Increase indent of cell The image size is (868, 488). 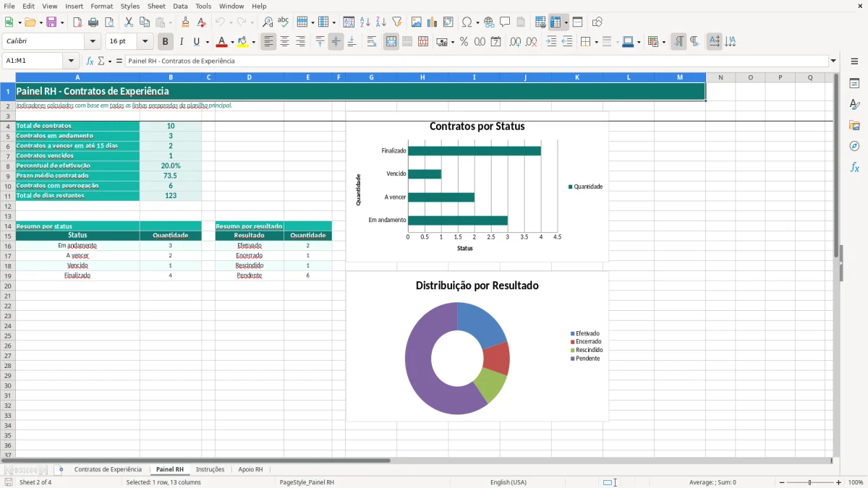(x=551, y=42)
